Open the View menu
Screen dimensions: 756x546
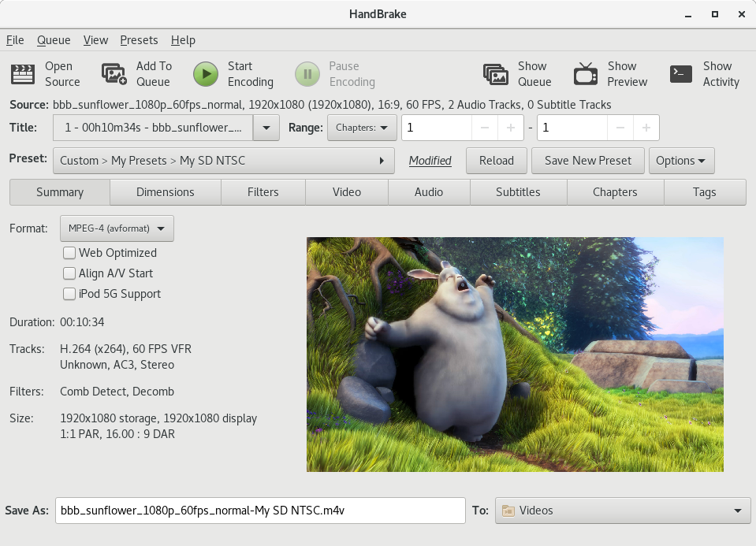[x=95, y=40]
